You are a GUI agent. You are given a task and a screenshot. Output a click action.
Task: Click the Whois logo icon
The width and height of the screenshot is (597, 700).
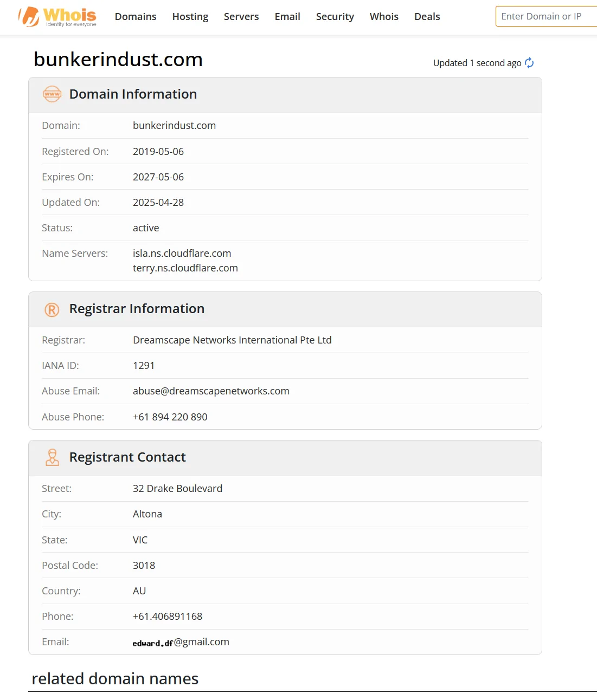point(57,17)
